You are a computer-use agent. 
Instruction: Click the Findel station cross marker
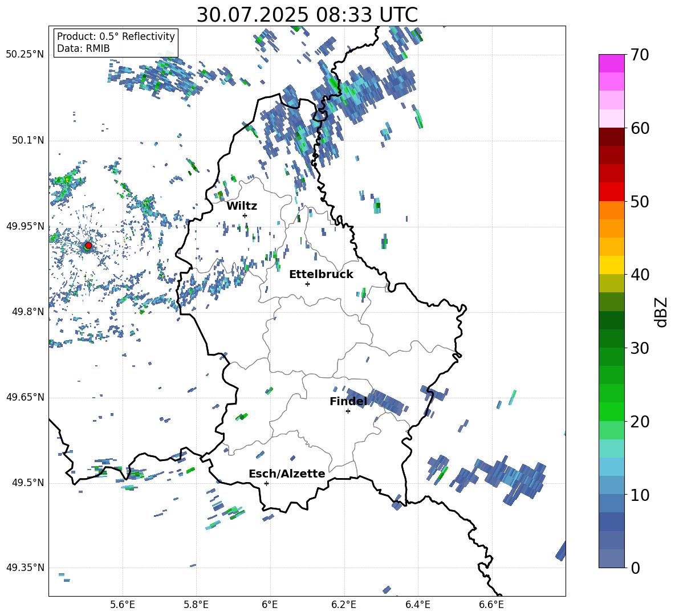348,411
